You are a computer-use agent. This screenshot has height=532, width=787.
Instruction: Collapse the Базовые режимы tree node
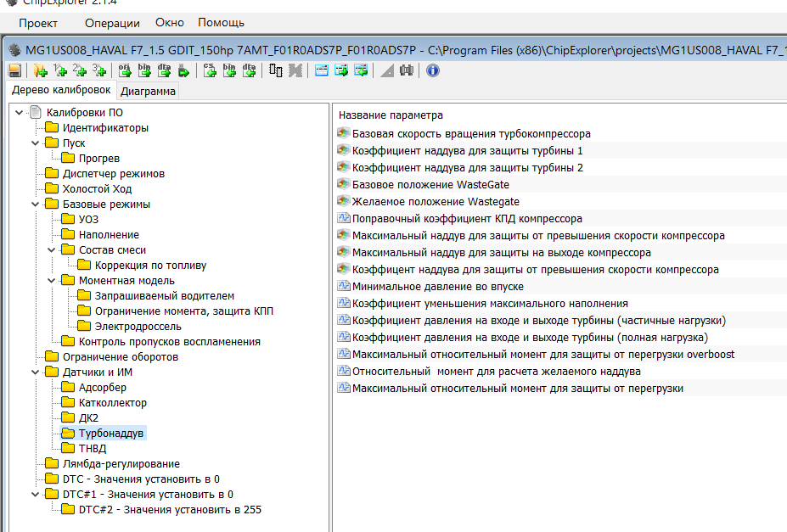click(36, 204)
